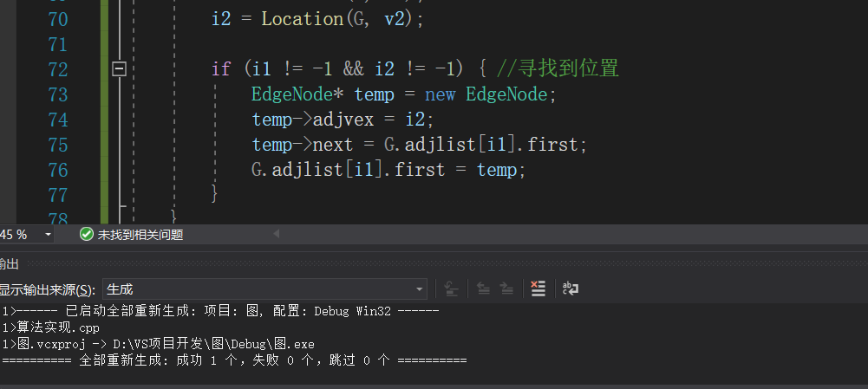Image resolution: width=868 pixels, height=389 pixels.
Task: Click the 未找到相关问题 status text
Action: pos(140,235)
